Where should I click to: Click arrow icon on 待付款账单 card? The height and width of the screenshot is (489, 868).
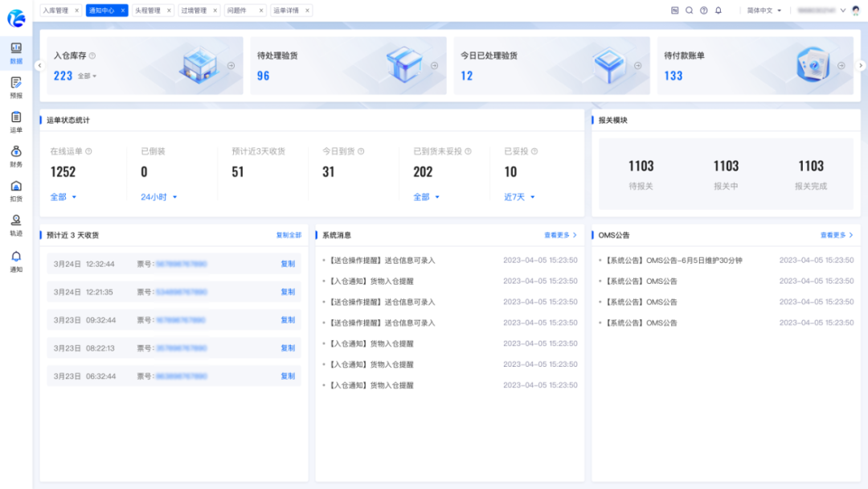841,65
